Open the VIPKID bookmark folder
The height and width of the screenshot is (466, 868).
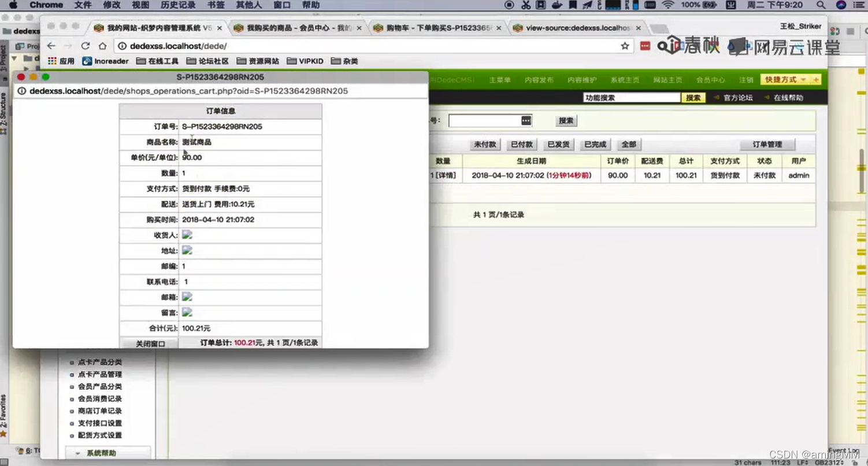coord(306,61)
